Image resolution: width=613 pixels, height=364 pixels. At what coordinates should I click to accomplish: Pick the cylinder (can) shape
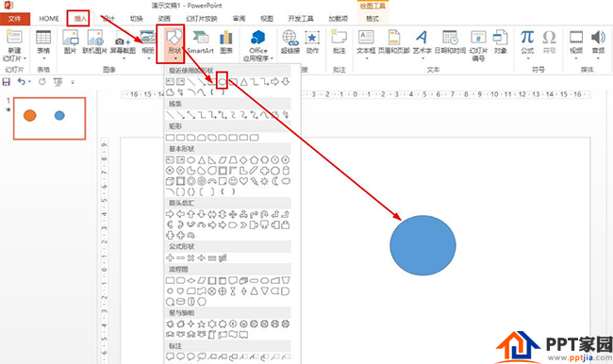click(x=286, y=171)
